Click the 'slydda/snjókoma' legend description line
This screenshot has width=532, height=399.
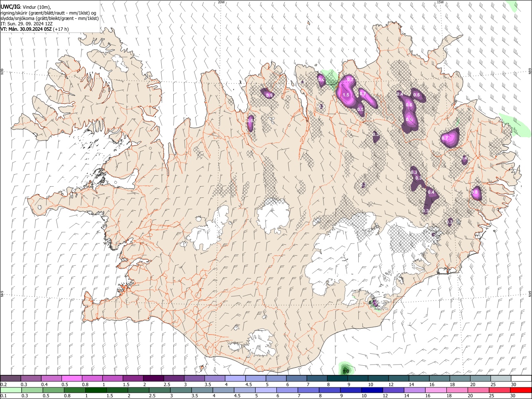(49, 18)
